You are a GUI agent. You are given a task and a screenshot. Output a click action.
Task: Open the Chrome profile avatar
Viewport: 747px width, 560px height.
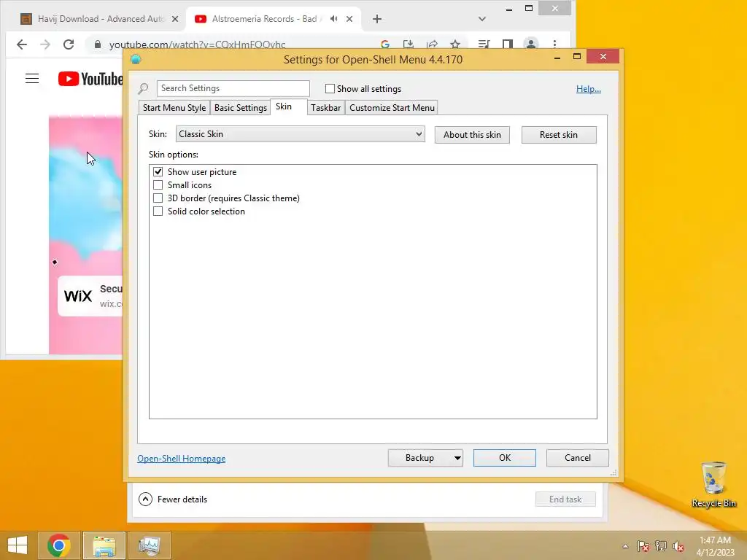(531, 44)
